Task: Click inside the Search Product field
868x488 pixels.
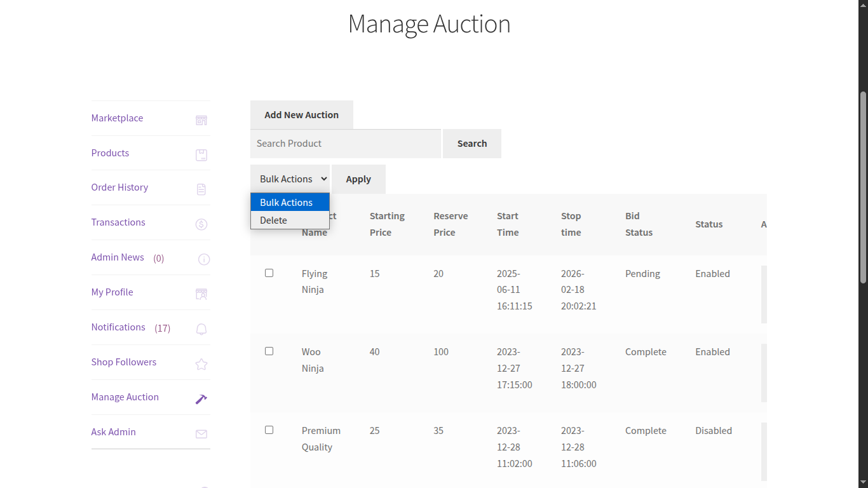Action: 345,143
